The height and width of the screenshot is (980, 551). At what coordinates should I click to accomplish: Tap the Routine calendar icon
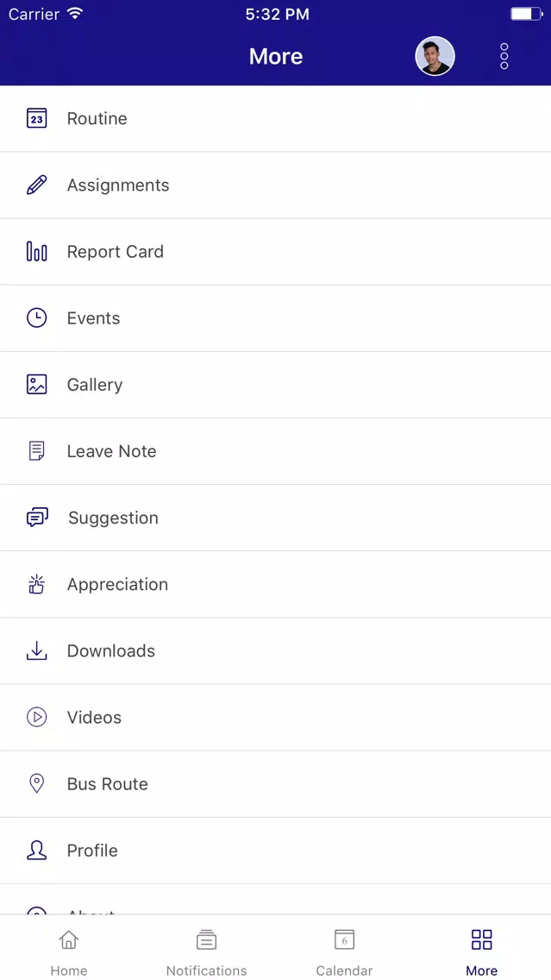point(36,118)
